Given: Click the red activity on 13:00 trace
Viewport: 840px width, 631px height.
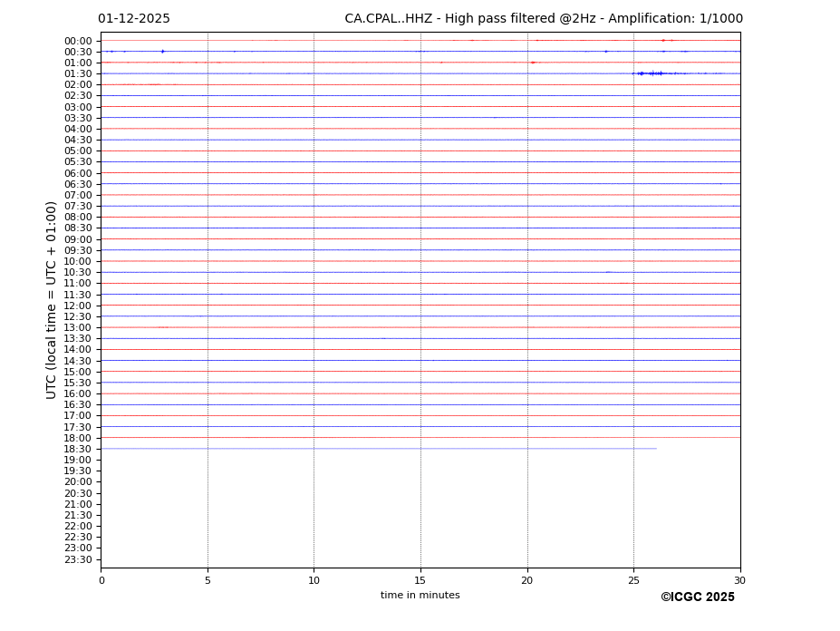Looking at the screenshot, I should click(x=163, y=327).
